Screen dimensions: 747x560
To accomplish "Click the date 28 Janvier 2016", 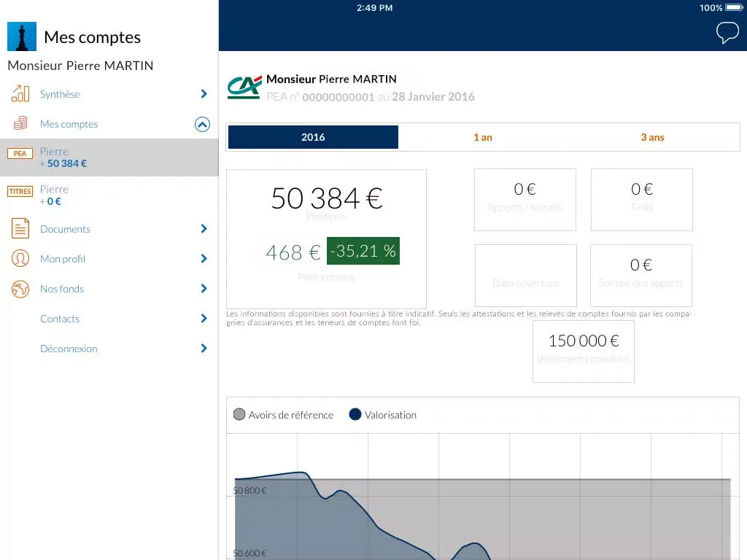I will pyautogui.click(x=433, y=97).
